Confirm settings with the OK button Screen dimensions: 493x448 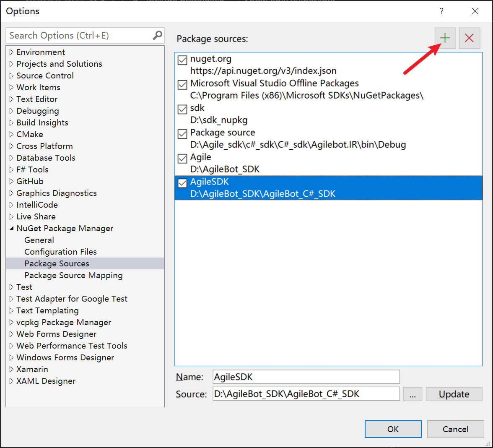(393, 429)
